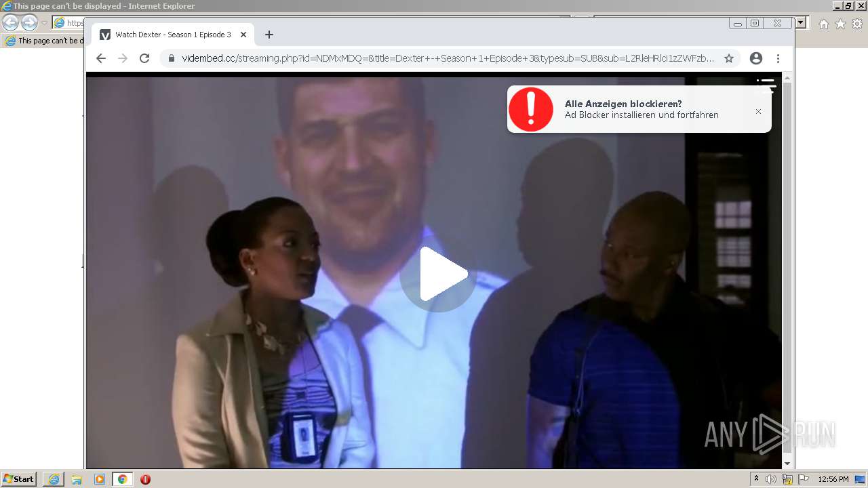Open Internet Explorer favorites star
The image size is (868, 488).
tap(840, 24)
